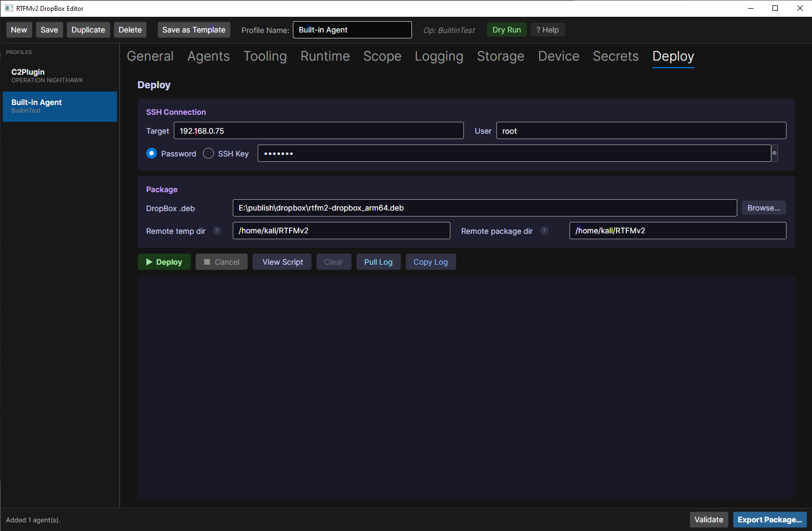The height and width of the screenshot is (531, 812).
Task: Select the C2Plugin profile
Action: pos(60,76)
